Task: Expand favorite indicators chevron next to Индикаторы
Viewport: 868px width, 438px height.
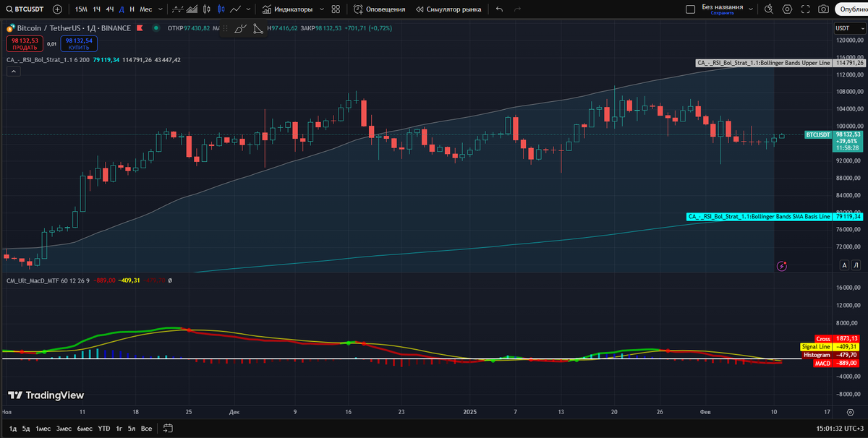Action: point(320,9)
